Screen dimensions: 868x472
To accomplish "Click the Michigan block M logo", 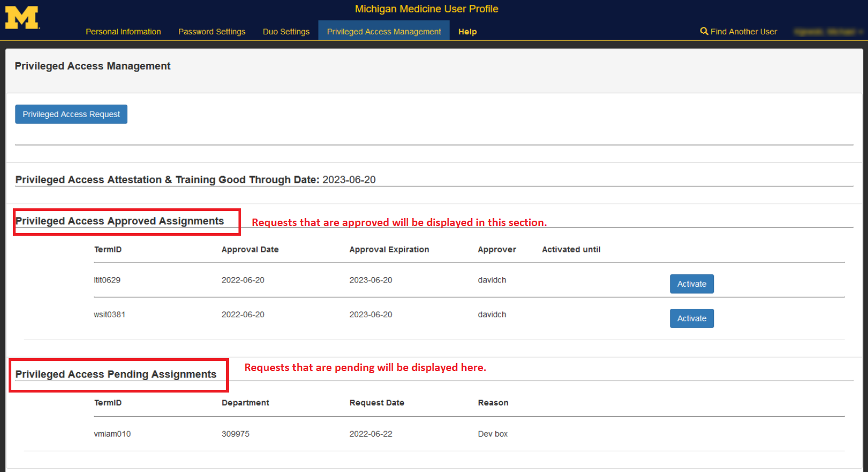I will point(22,18).
